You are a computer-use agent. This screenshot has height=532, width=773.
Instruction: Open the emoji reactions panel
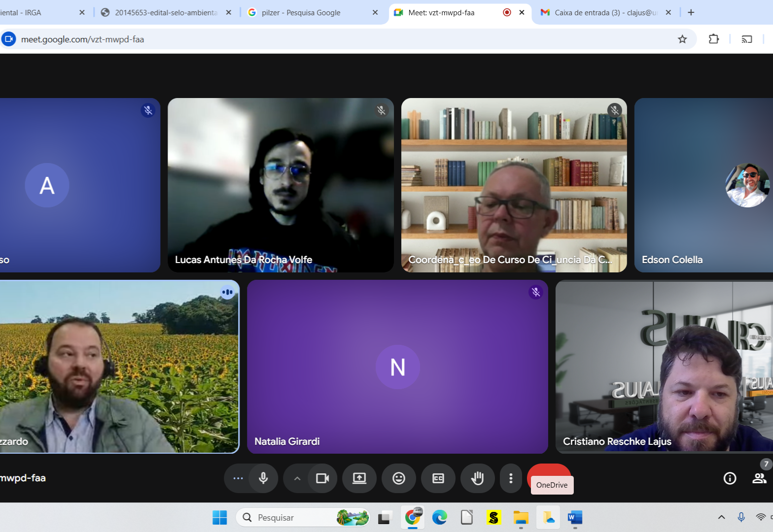[x=399, y=478]
